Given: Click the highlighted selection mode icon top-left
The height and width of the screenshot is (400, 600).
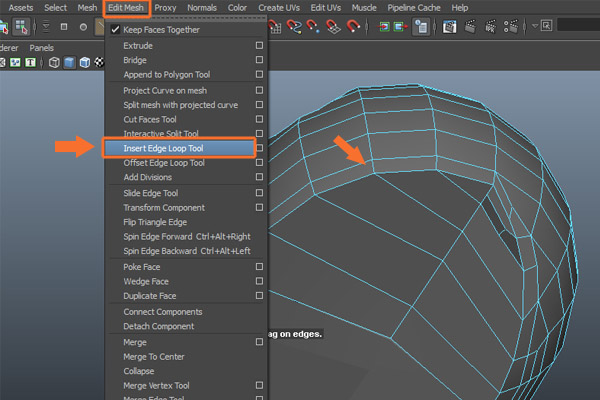Looking at the screenshot, I should point(21,26).
